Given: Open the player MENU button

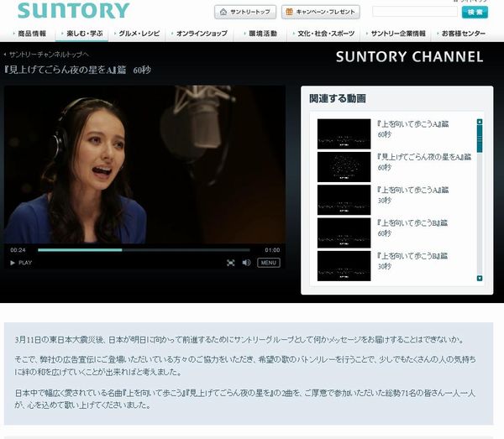Looking at the screenshot, I should tap(269, 263).
